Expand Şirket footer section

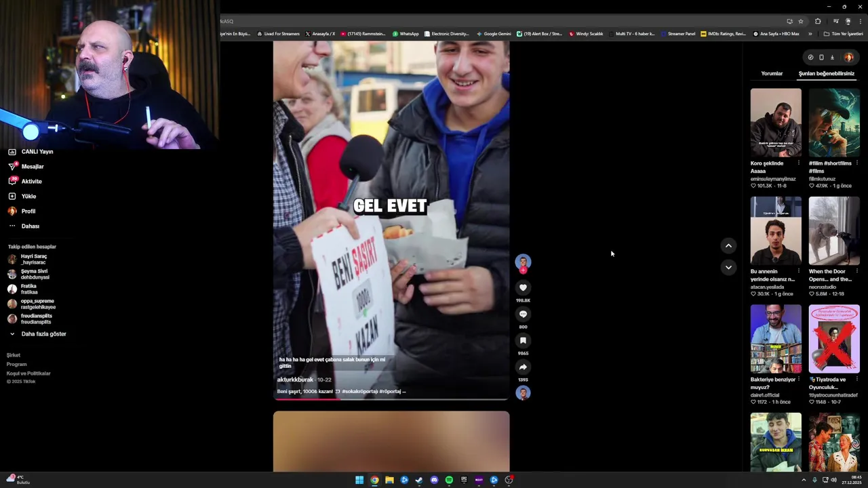coord(14,355)
